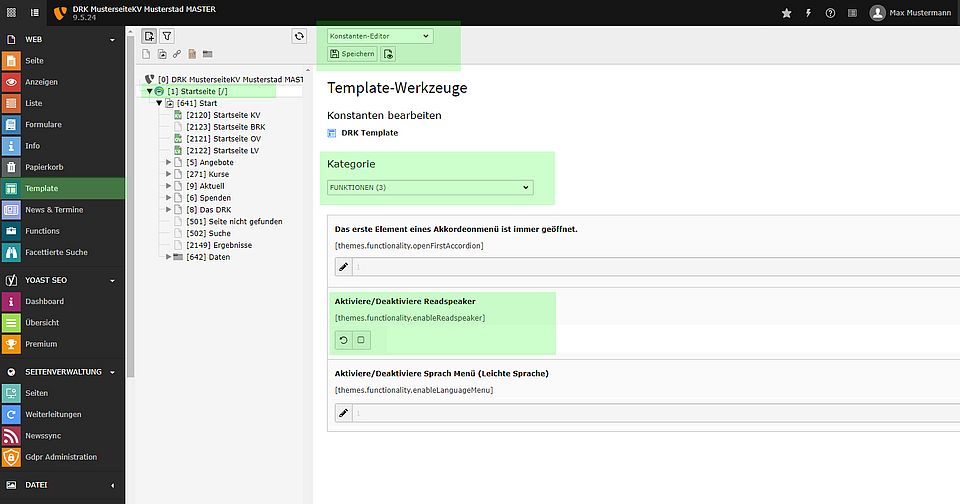Open the Papierkorb module

[43, 167]
